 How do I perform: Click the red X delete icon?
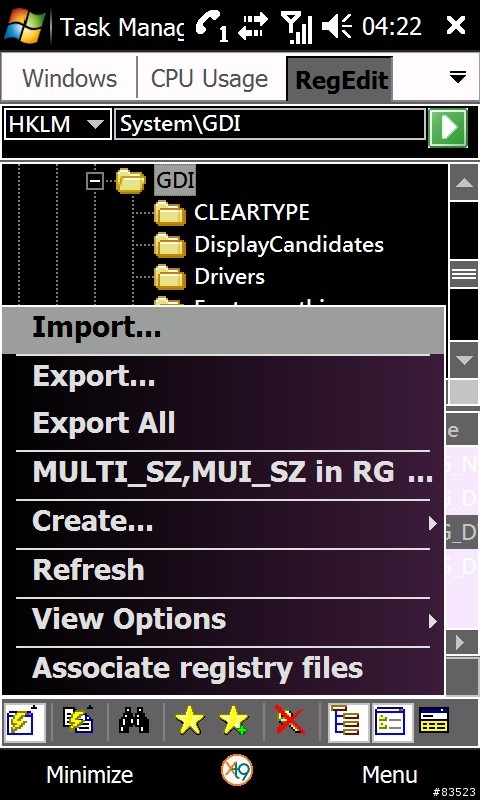click(289, 721)
